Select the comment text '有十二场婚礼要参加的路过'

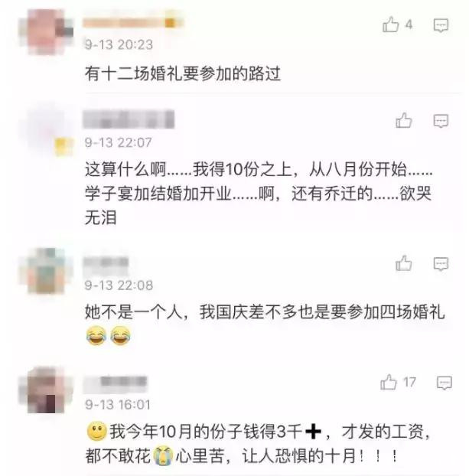pyautogui.click(x=183, y=73)
